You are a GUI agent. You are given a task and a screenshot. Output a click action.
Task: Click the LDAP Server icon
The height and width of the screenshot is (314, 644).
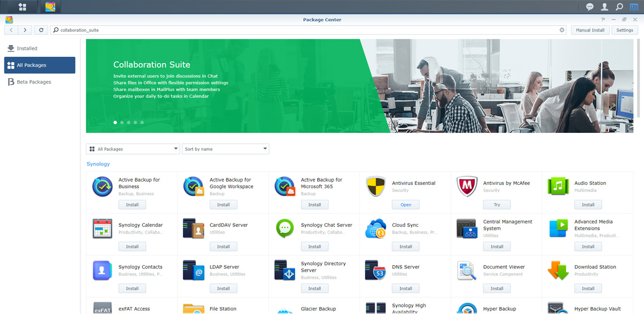click(194, 271)
